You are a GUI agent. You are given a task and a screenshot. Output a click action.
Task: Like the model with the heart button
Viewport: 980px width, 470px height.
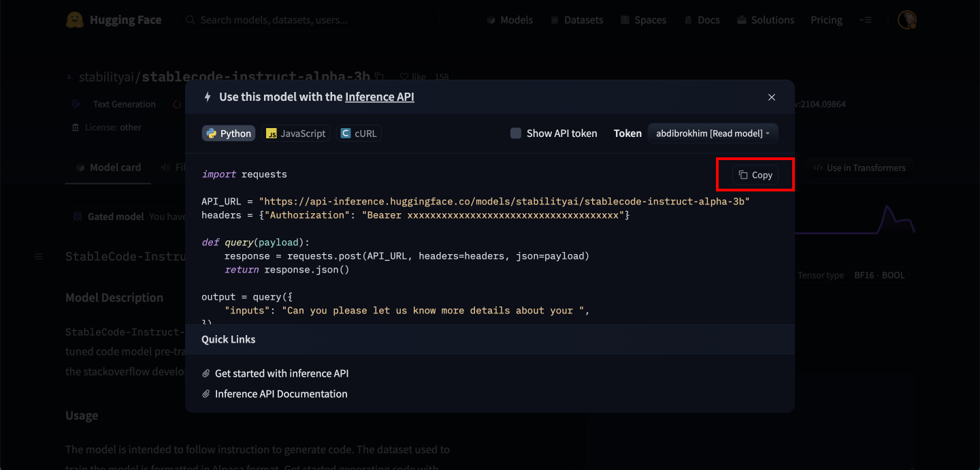click(412, 76)
